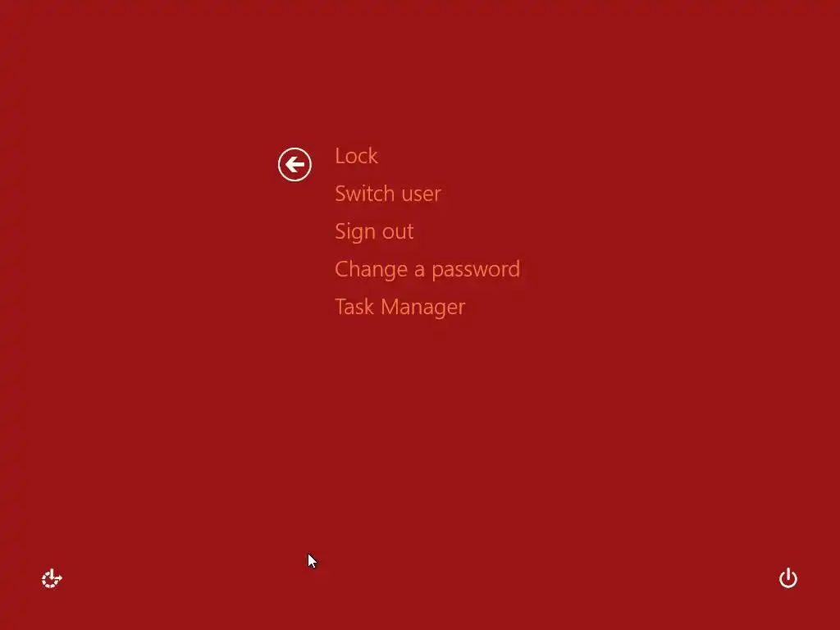Click the power button icon

(x=788, y=578)
